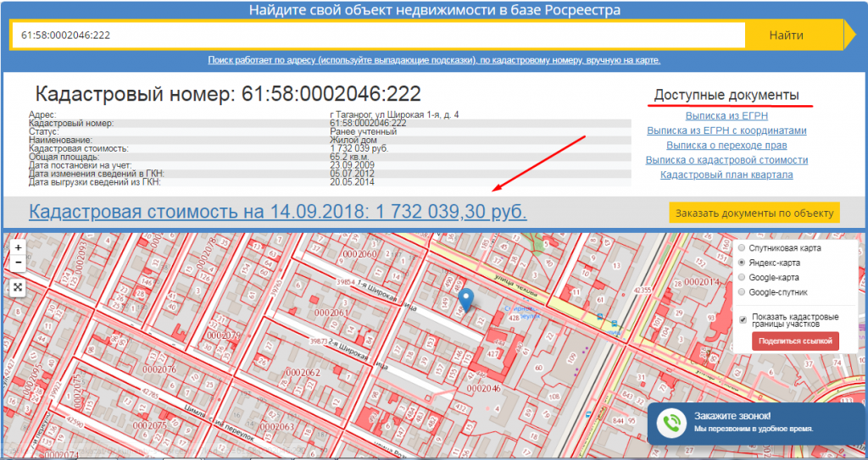This screenshot has width=868, height=460.
Task: Open Выписка о переходе прав link
Action: click(726, 145)
